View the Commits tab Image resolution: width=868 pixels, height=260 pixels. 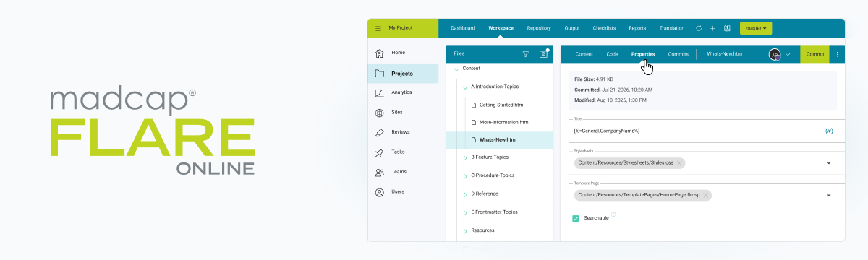(678, 54)
